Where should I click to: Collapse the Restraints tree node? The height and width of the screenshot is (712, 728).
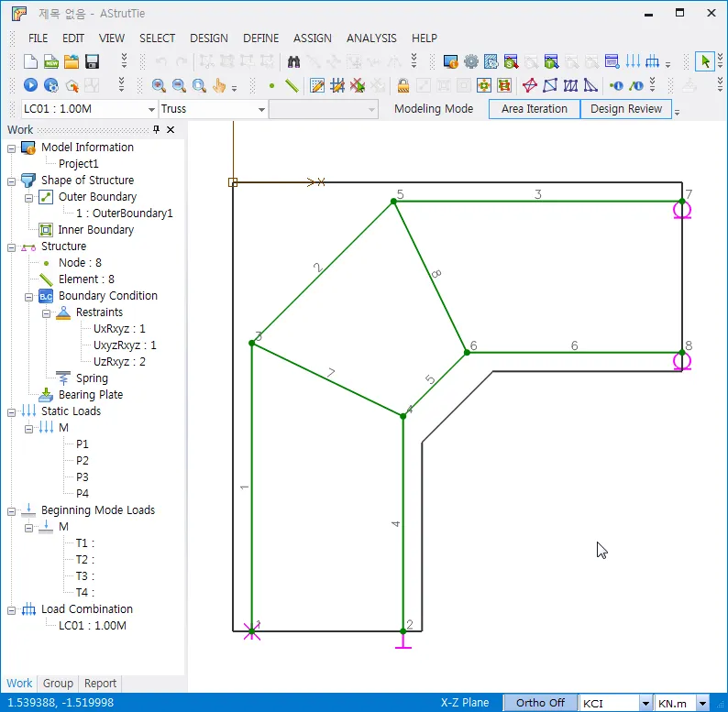pyautogui.click(x=46, y=313)
